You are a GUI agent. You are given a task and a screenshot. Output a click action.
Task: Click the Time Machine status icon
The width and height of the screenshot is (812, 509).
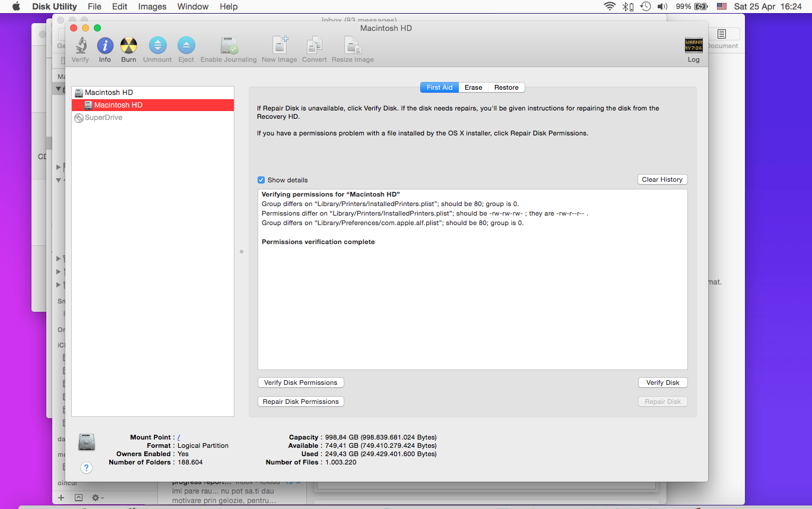pos(645,7)
